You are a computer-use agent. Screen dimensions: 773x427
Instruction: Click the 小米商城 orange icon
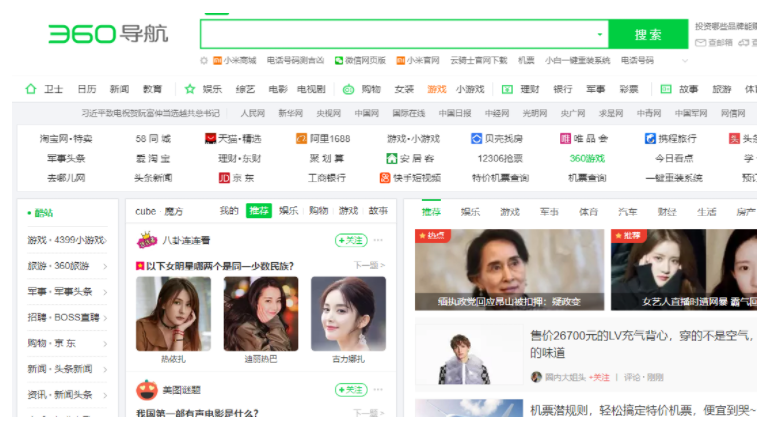click(217, 61)
